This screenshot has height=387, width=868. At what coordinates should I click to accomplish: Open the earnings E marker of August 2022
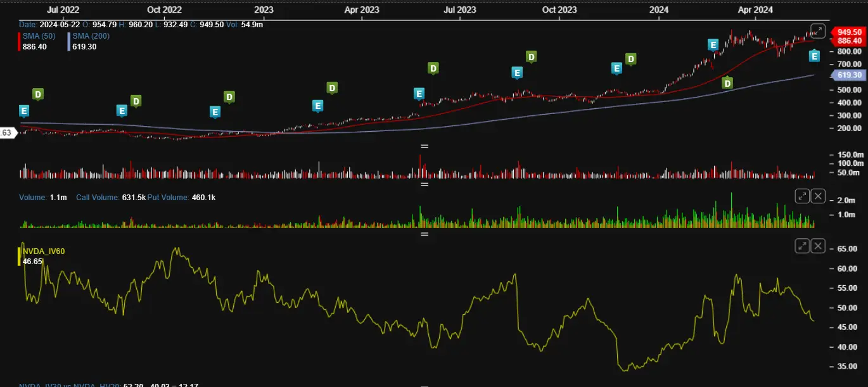click(x=122, y=111)
